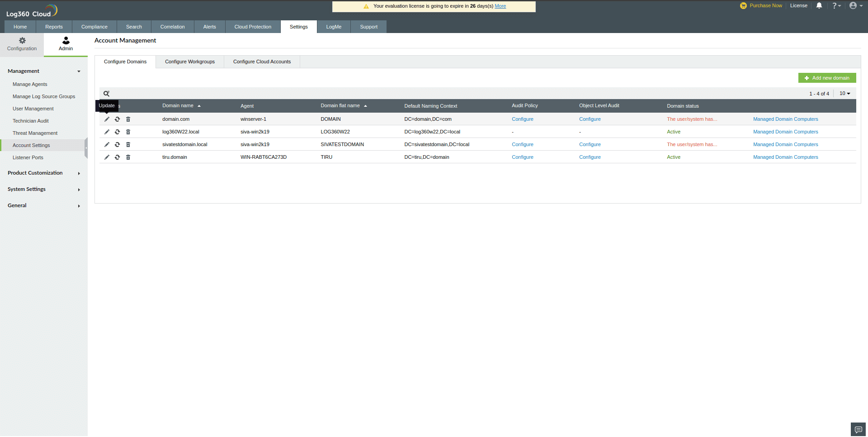The image size is (868, 437).
Task: Delete the log360W22.local domain
Action: 128,132
